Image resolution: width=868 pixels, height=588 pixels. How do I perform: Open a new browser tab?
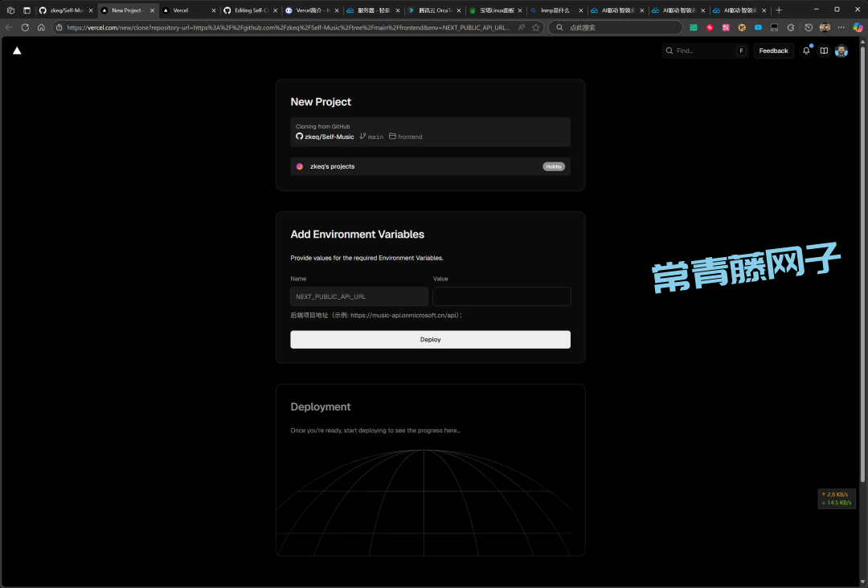779,10
